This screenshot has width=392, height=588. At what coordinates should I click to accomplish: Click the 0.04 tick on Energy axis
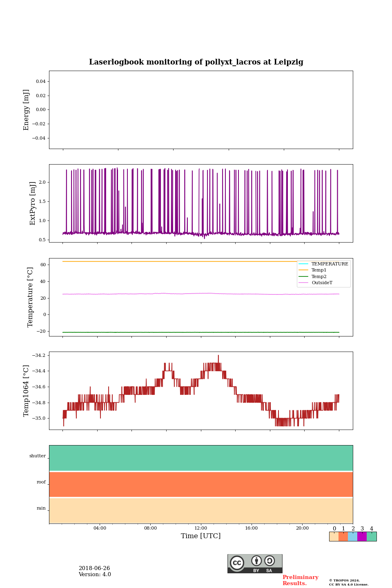pos(41,82)
